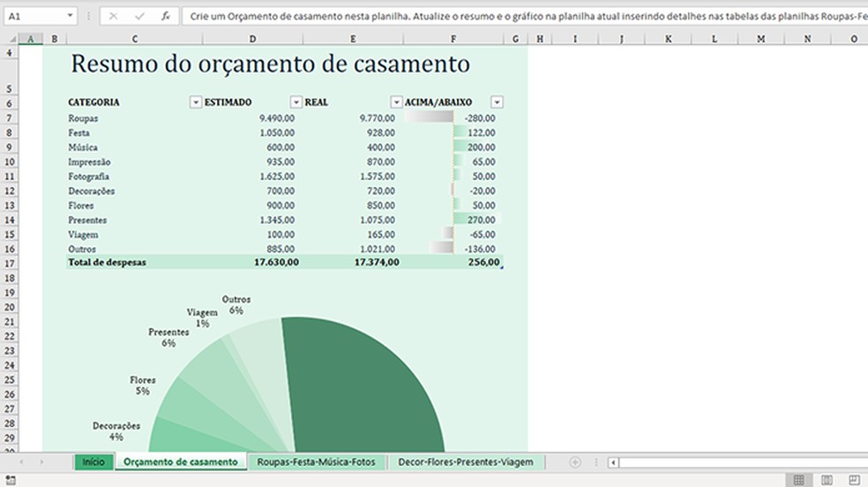
Task: Add a new sheet with plus icon
Action: (x=575, y=462)
